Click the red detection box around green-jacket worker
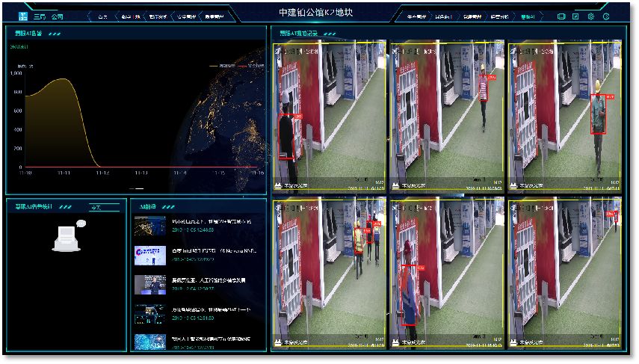Viewport: 639px width, 364px height. point(598,114)
